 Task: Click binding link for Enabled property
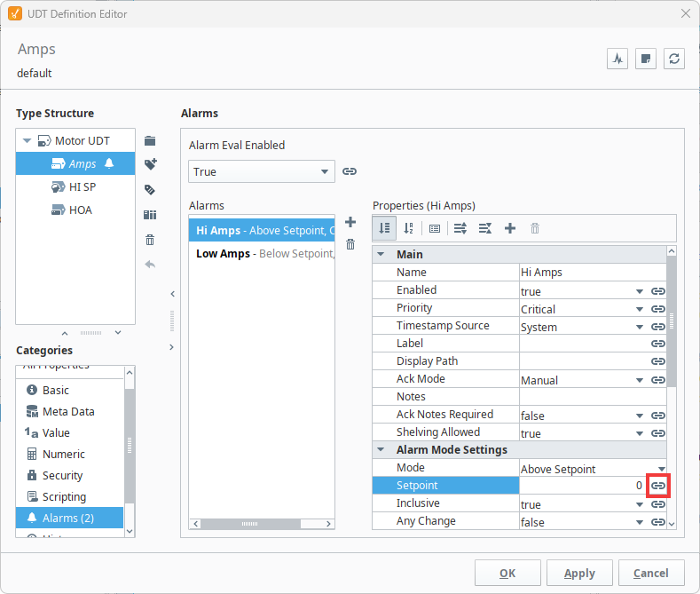pyautogui.click(x=658, y=291)
